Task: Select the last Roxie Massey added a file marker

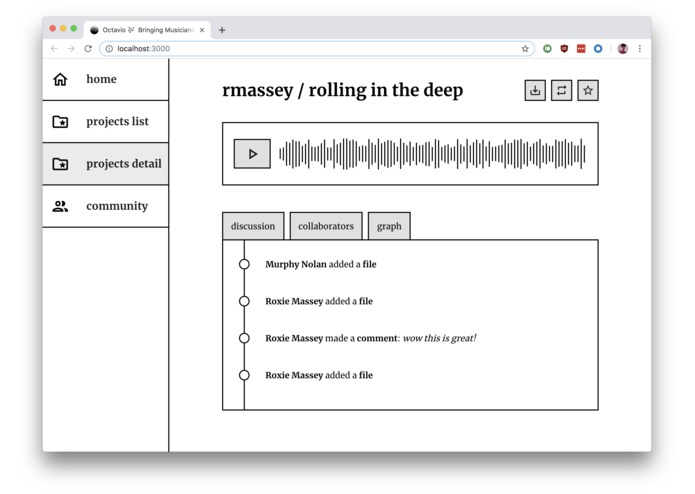Action: pyautogui.click(x=244, y=375)
